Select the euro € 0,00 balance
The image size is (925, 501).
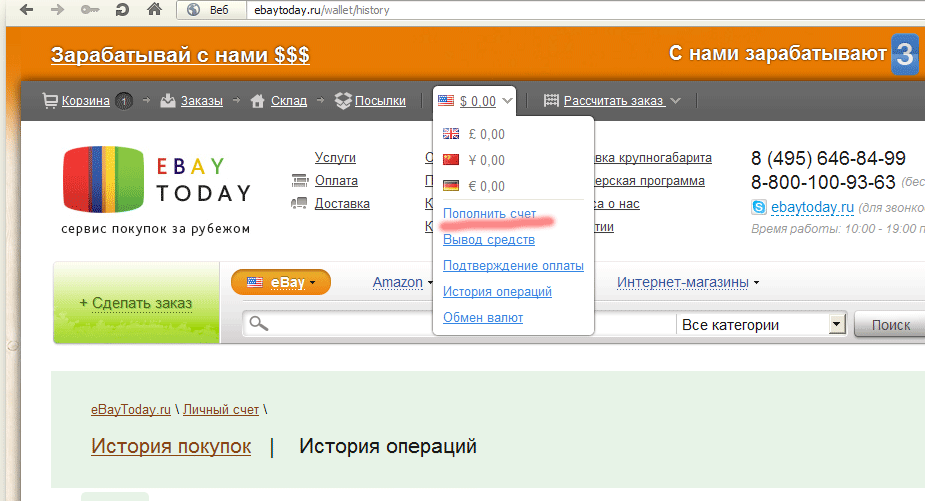(x=487, y=186)
